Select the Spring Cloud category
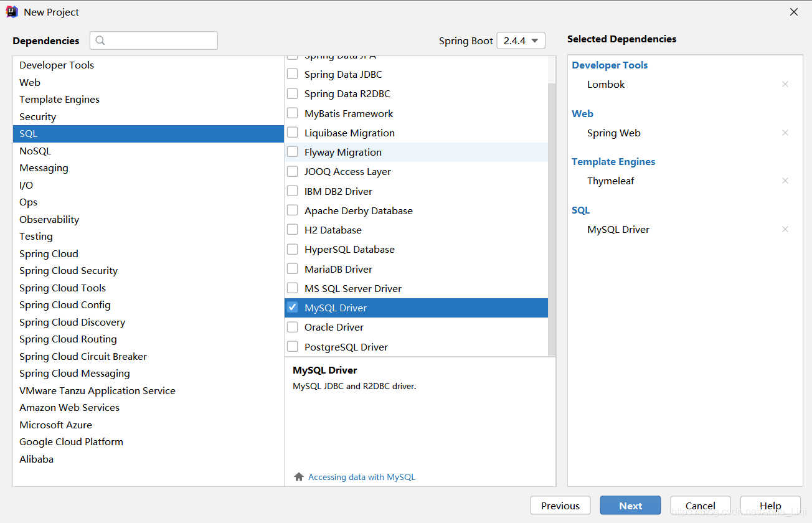 tap(148, 253)
